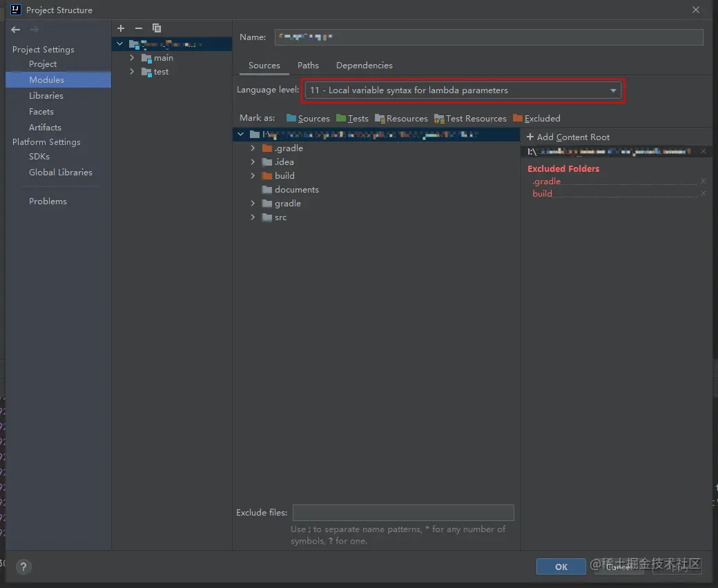
Task: Expand the gradle folder
Action: 253,203
